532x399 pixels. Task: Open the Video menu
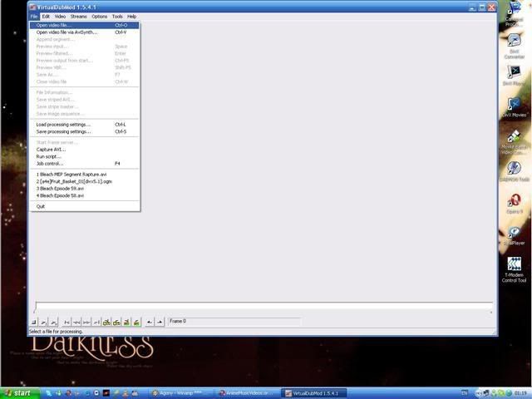(x=60, y=17)
